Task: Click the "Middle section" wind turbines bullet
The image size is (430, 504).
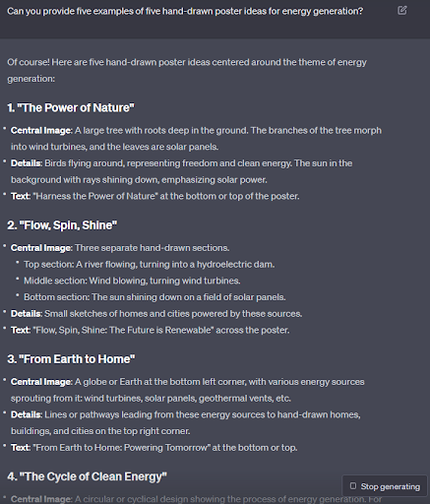Action: coord(132,281)
